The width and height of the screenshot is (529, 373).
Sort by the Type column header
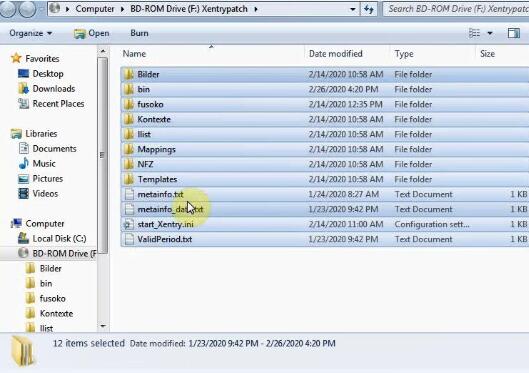[x=404, y=54]
